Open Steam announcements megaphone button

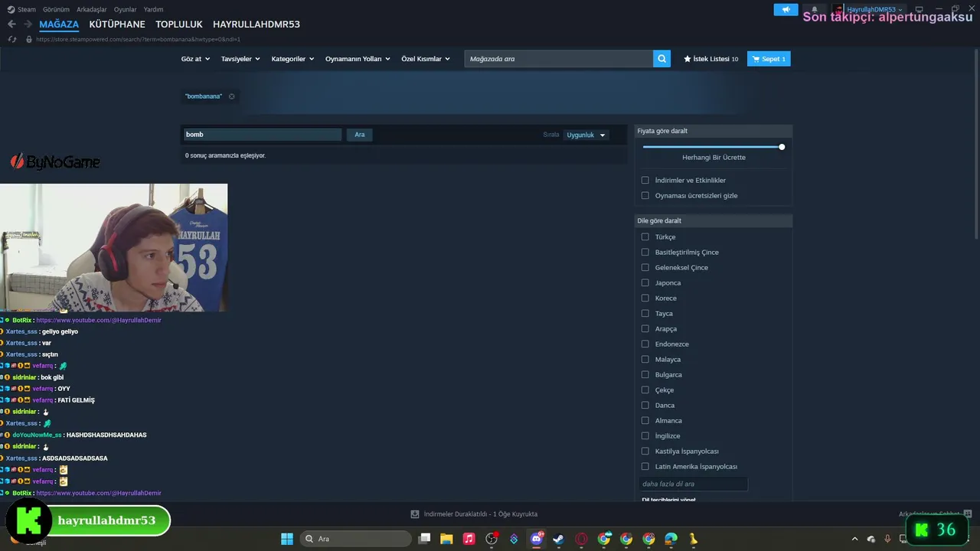pyautogui.click(x=786, y=9)
